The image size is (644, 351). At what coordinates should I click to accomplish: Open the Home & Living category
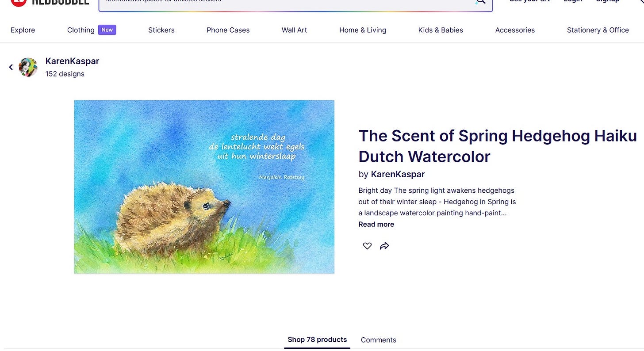(x=363, y=30)
